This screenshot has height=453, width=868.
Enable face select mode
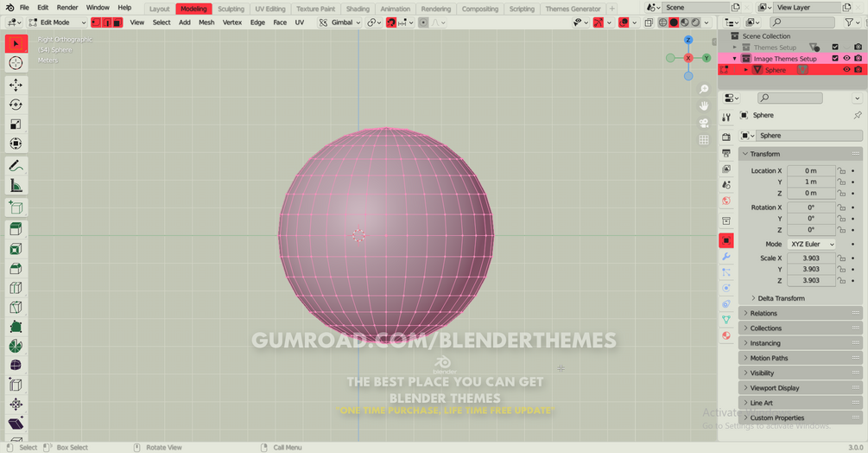coord(117,22)
